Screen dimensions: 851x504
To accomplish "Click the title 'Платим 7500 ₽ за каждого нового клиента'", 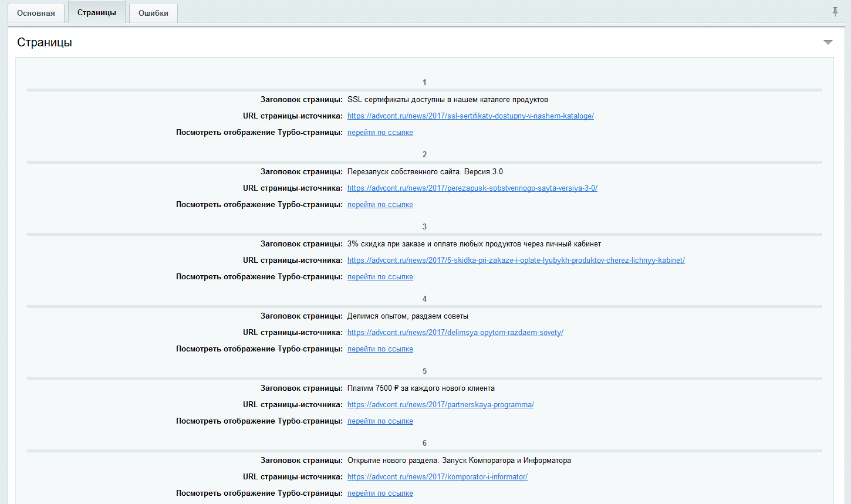I will (421, 388).
